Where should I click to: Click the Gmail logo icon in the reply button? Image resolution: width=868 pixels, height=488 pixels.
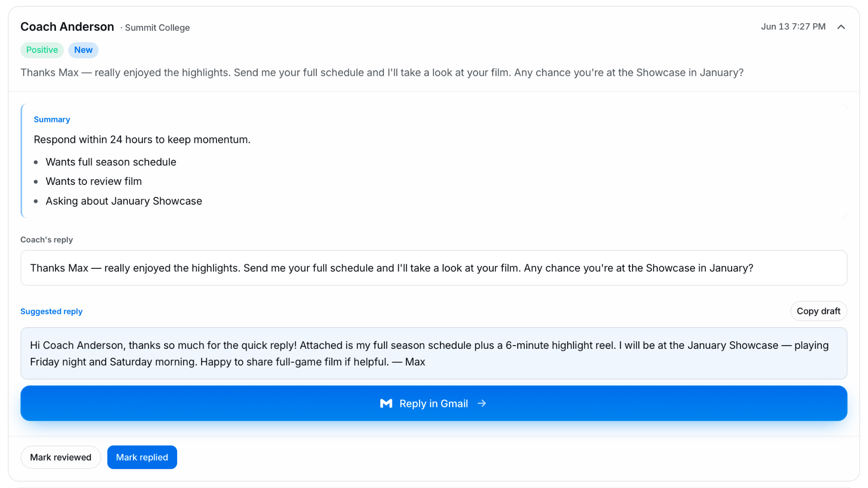pos(386,404)
